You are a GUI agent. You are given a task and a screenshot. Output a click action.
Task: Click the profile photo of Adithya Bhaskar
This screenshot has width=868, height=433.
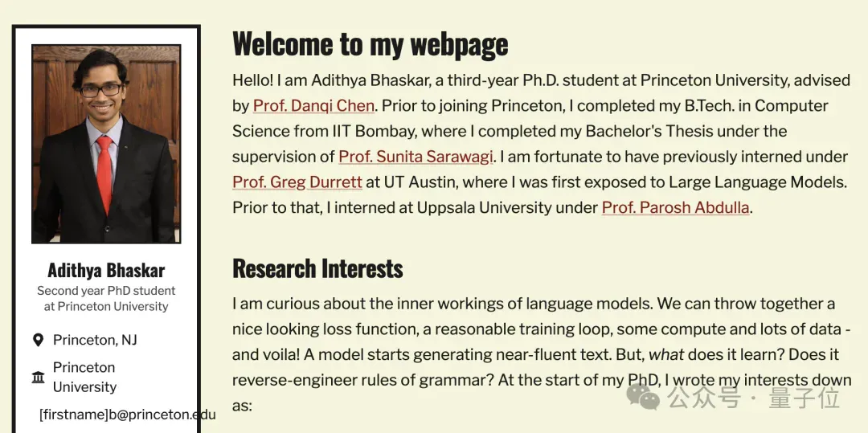106,144
